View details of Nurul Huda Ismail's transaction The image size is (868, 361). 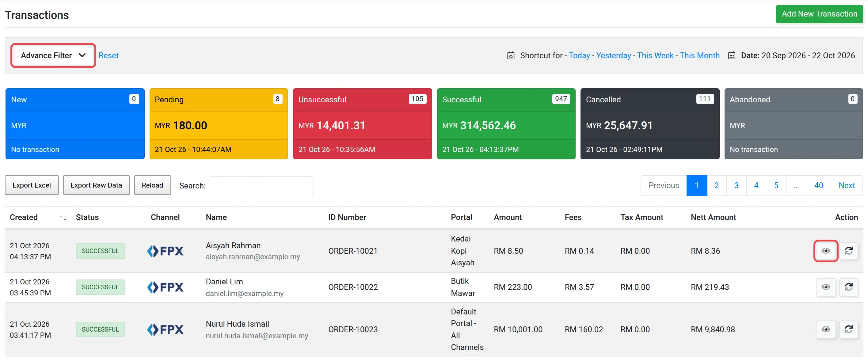click(825, 329)
